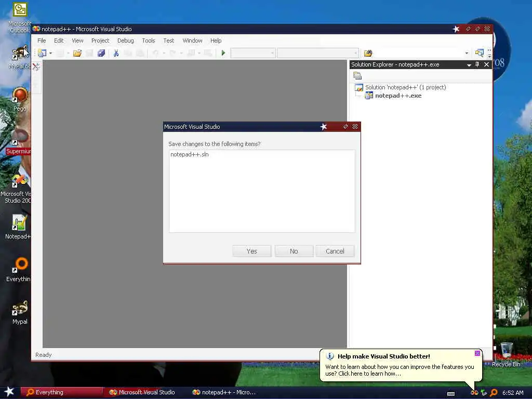Open the Test menu
532x399 pixels.
pos(169,41)
